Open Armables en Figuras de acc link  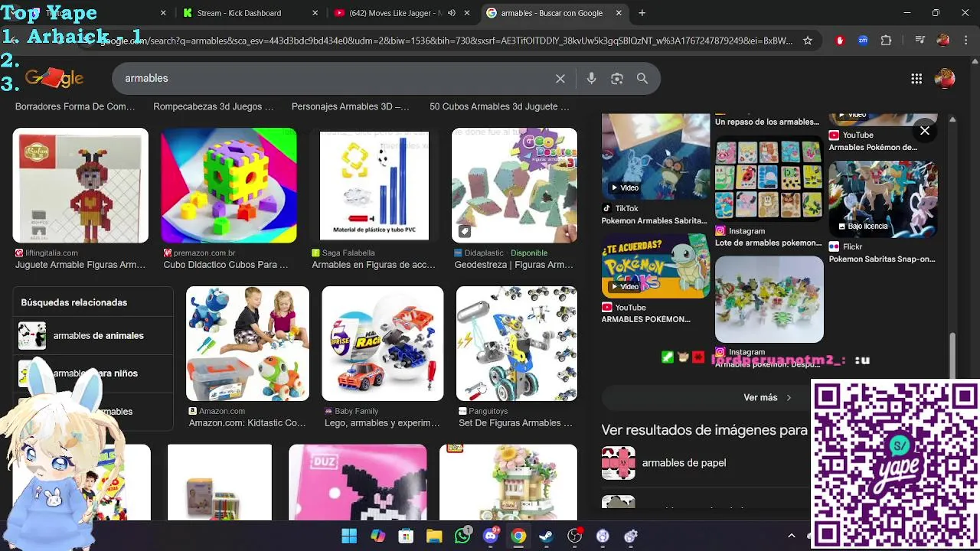pyautogui.click(x=374, y=265)
